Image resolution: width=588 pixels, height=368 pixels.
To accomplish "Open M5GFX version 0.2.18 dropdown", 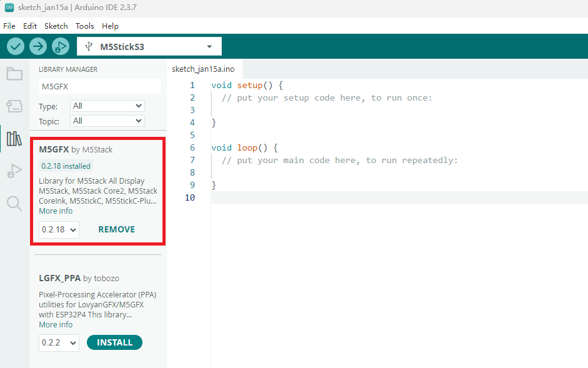I will tap(59, 229).
